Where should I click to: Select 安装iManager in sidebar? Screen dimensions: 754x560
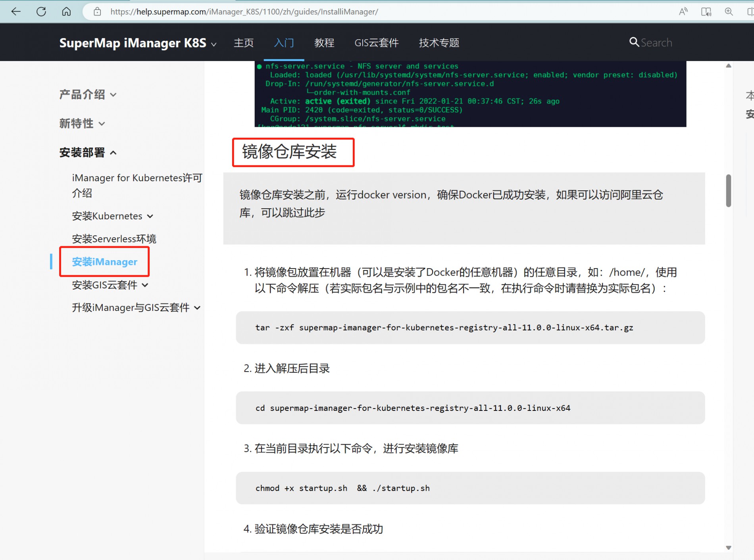(x=104, y=262)
